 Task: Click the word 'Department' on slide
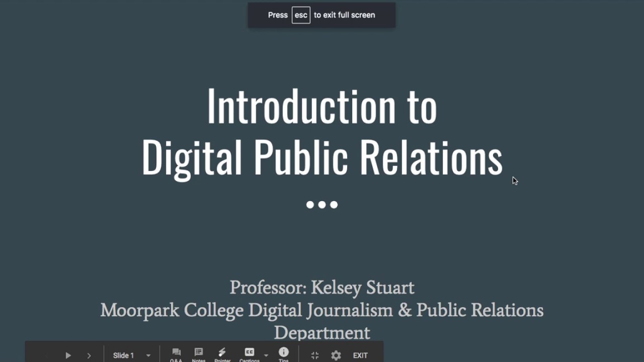click(x=322, y=333)
